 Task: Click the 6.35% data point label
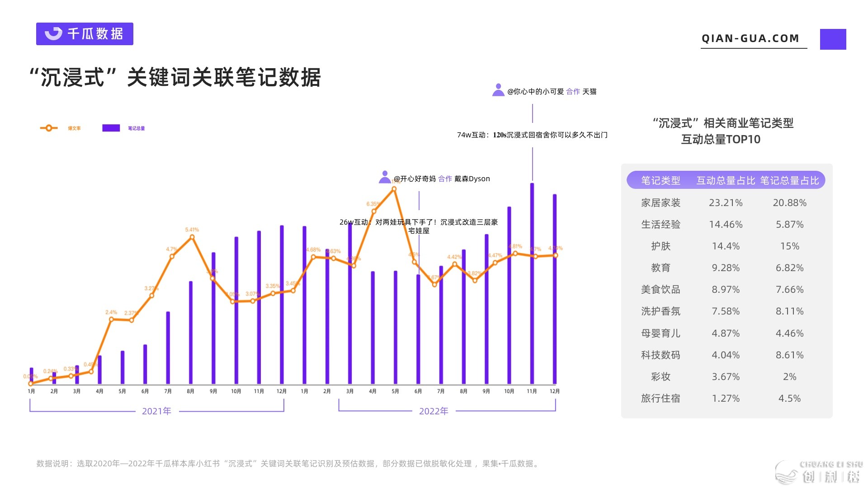(x=373, y=204)
